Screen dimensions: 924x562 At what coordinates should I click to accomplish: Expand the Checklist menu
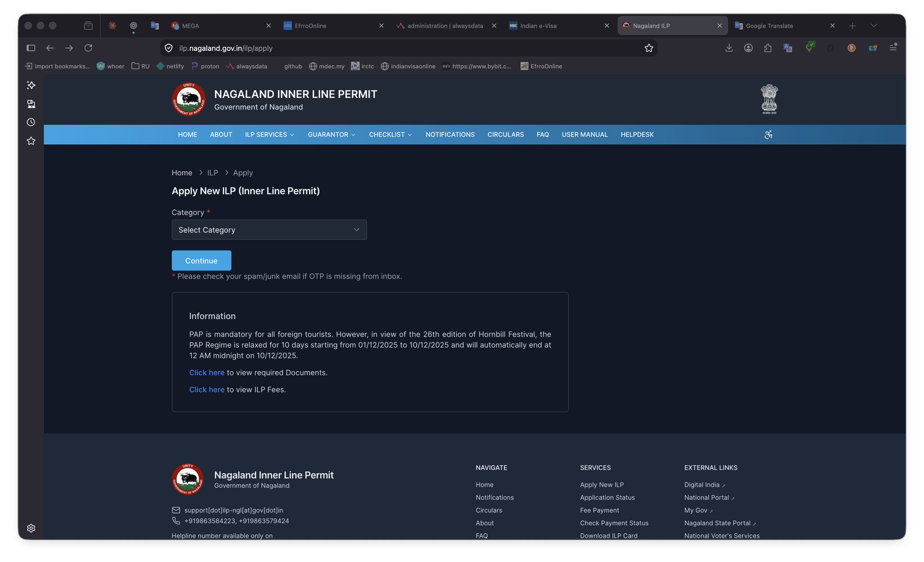click(390, 135)
